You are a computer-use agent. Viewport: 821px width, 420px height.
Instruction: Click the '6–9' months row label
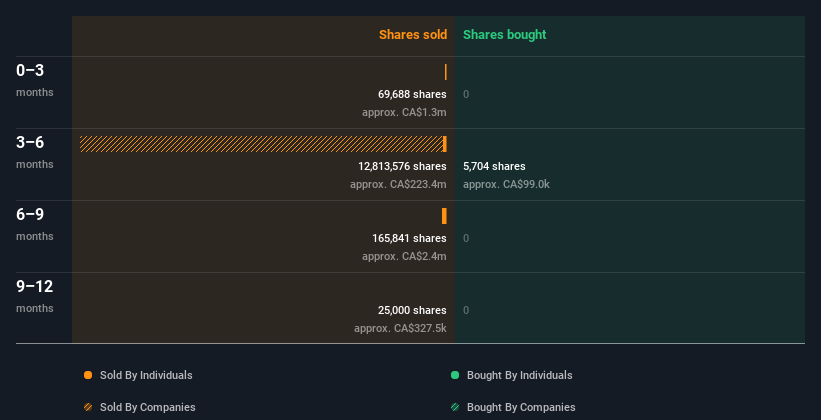pos(30,214)
